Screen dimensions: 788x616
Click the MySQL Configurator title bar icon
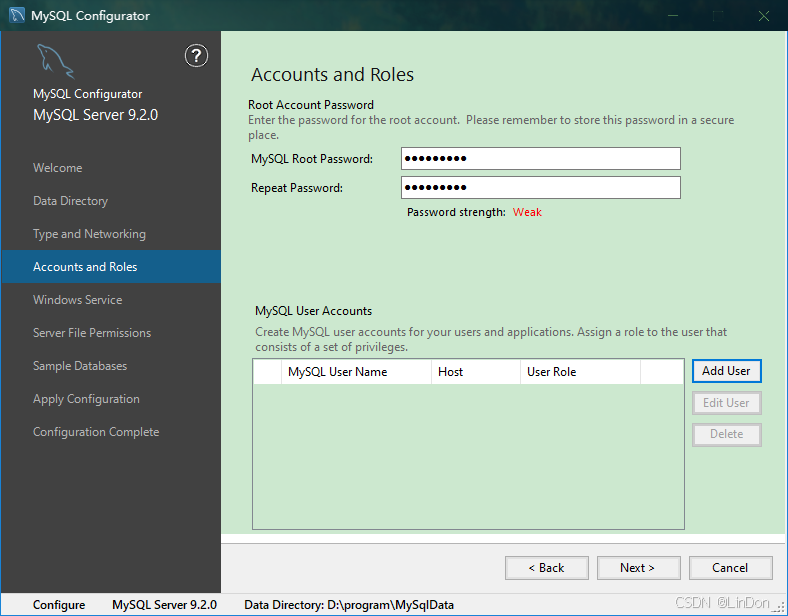point(17,15)
